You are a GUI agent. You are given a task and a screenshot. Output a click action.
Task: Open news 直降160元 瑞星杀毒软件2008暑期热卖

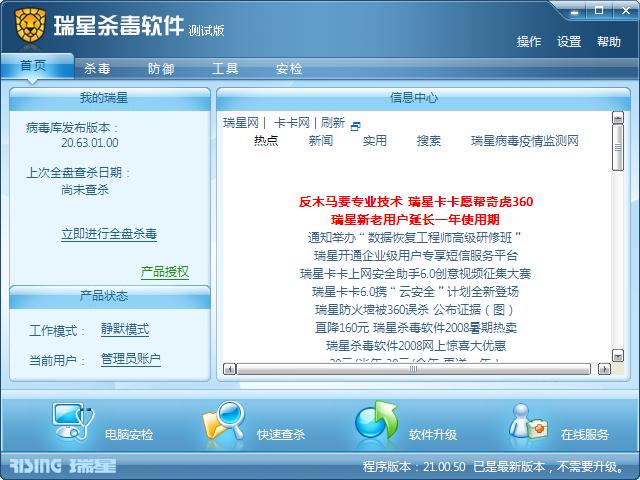tap(416, 327)
